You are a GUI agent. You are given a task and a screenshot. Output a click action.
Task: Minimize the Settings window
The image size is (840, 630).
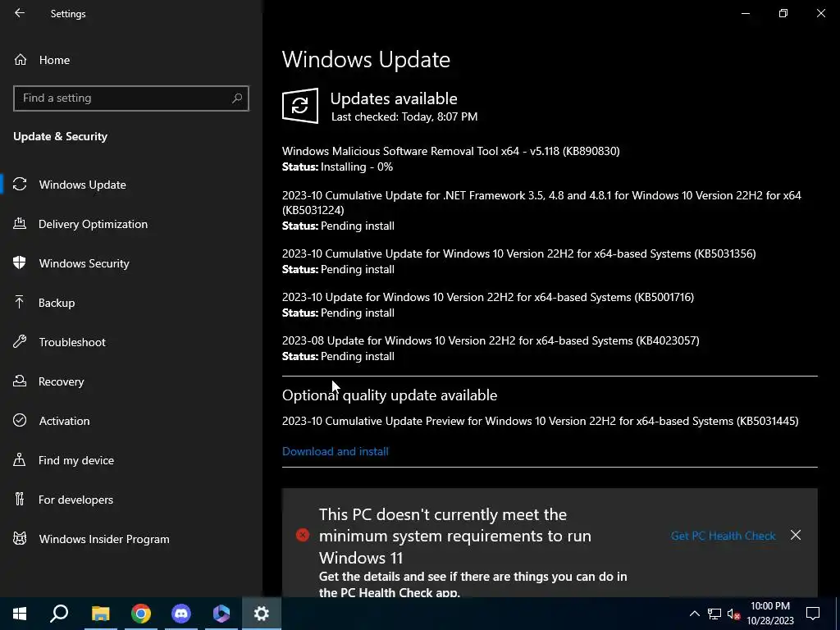point(746,13)
